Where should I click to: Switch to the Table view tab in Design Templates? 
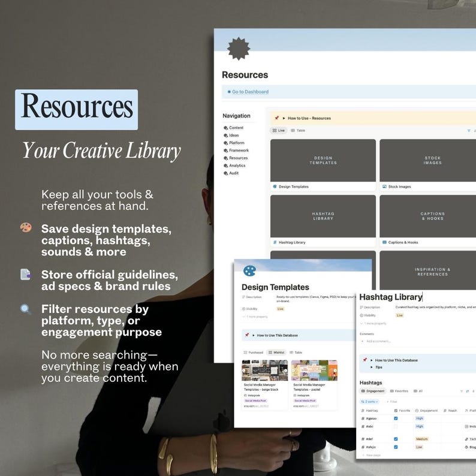pyautogui.click(x=296, y=353)
